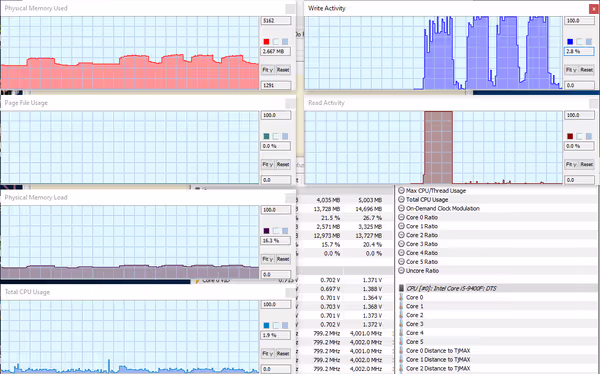Open dark purple color swatch in Physical Memory Load
The height and width of the screenshot is (374, 600).
pos(266,231)
